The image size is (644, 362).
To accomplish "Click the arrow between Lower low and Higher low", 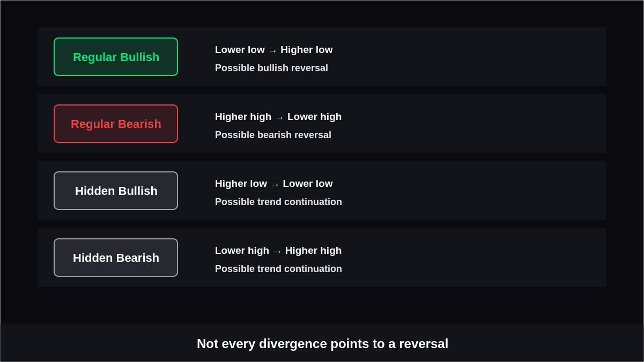I will coord(272,50).
